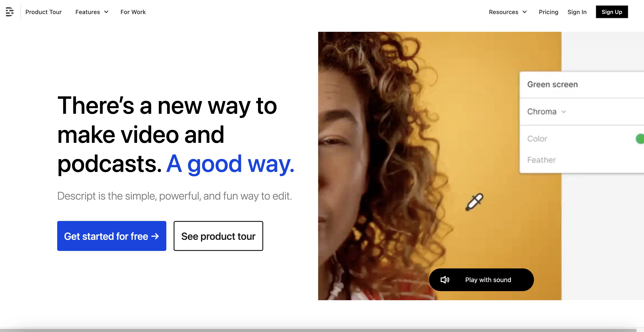Viewport: 644px width, 332px height.
Task: Click the speaker icon in Play with sound
Action: [445, 280]
